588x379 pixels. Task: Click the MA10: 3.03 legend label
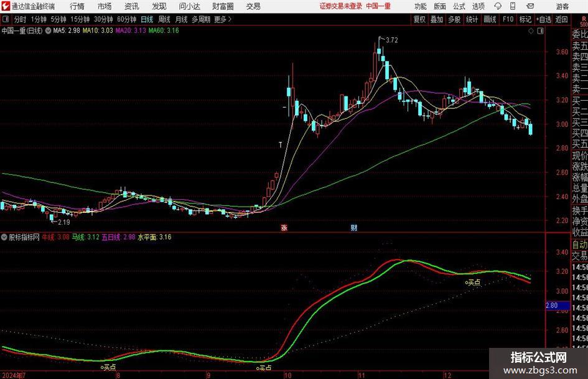click(x=98, y=30)
